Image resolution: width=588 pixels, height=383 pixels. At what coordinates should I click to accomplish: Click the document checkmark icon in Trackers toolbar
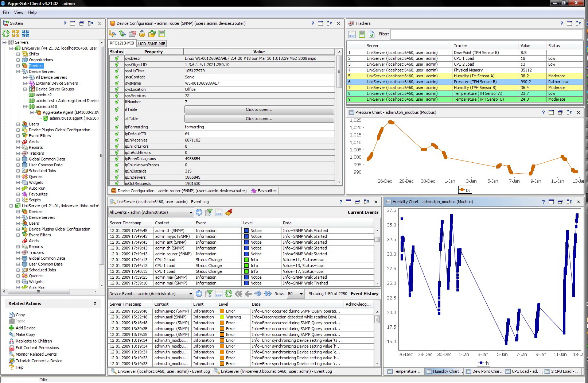coord(371,34)
